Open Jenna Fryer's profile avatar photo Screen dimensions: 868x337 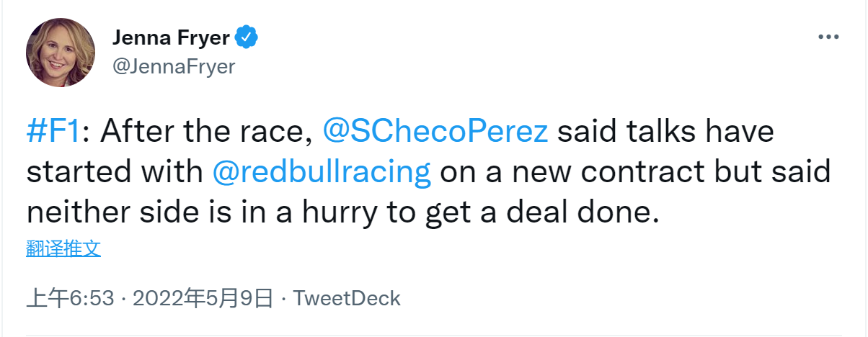61,53
